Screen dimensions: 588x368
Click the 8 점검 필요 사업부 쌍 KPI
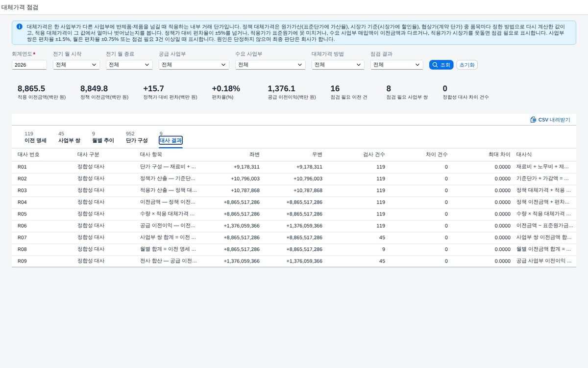[x=407, y=92]
